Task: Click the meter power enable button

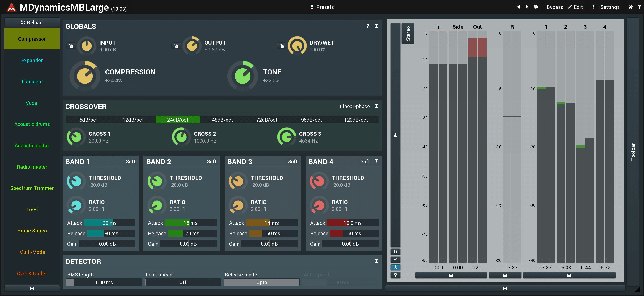Action: (x=395, y=267)
